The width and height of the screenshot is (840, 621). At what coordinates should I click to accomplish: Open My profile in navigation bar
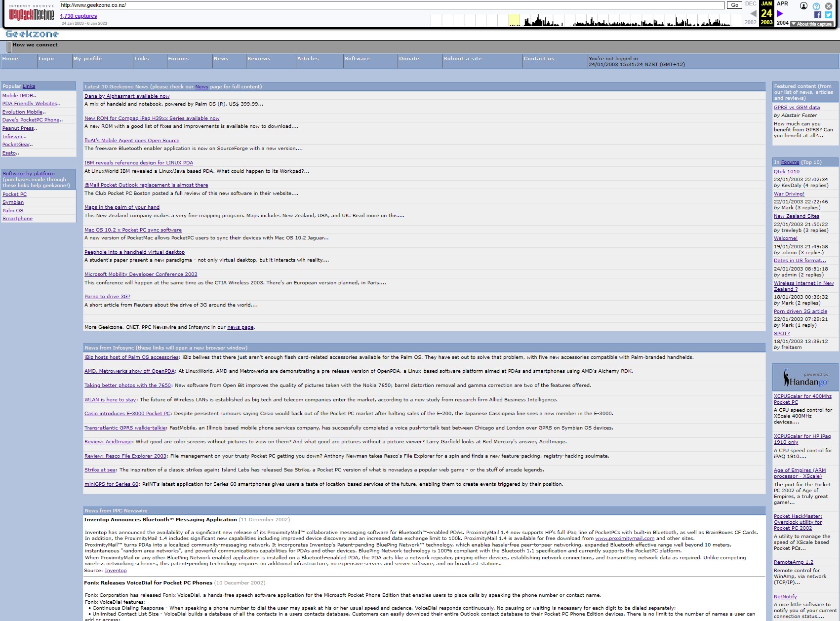87,58
